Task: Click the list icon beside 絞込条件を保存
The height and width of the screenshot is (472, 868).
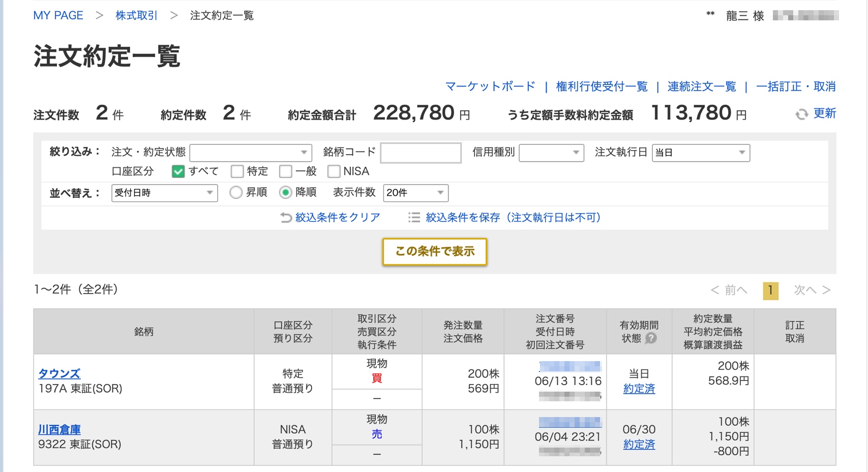Action: (x=414, y=218)
